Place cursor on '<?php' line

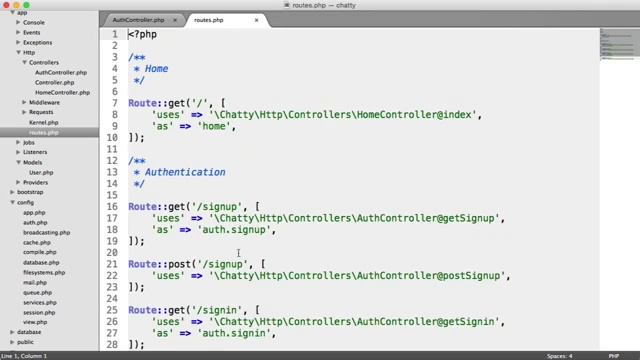point(142,34)
